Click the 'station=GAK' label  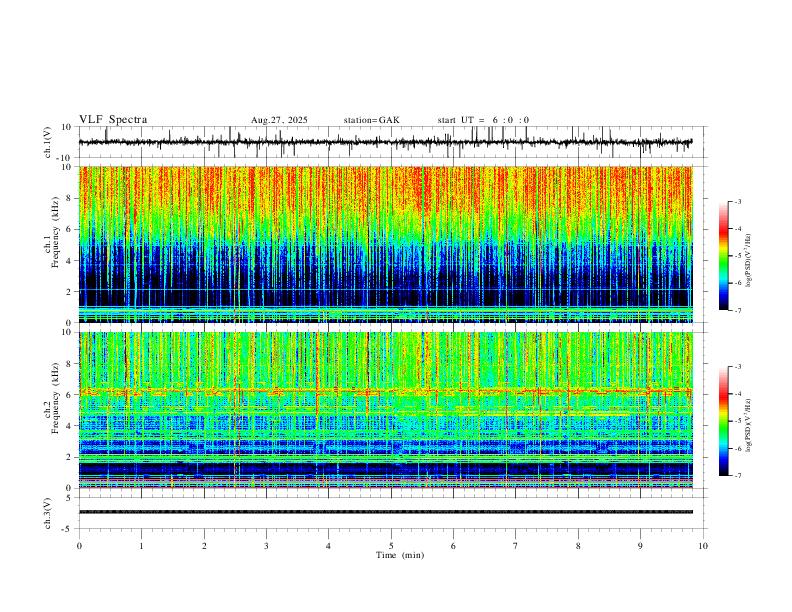[372, 120]
